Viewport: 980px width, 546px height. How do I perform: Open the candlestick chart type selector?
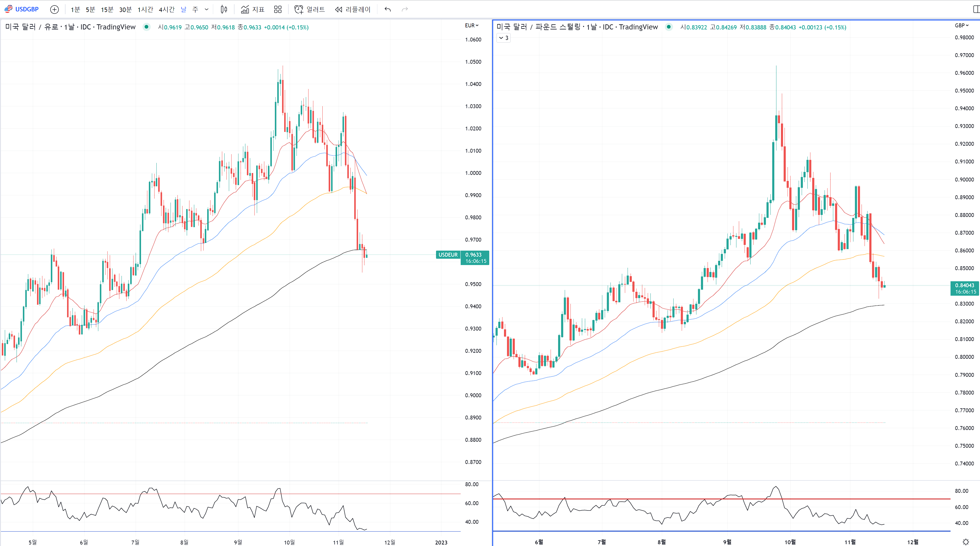click(x=224, y=10)
